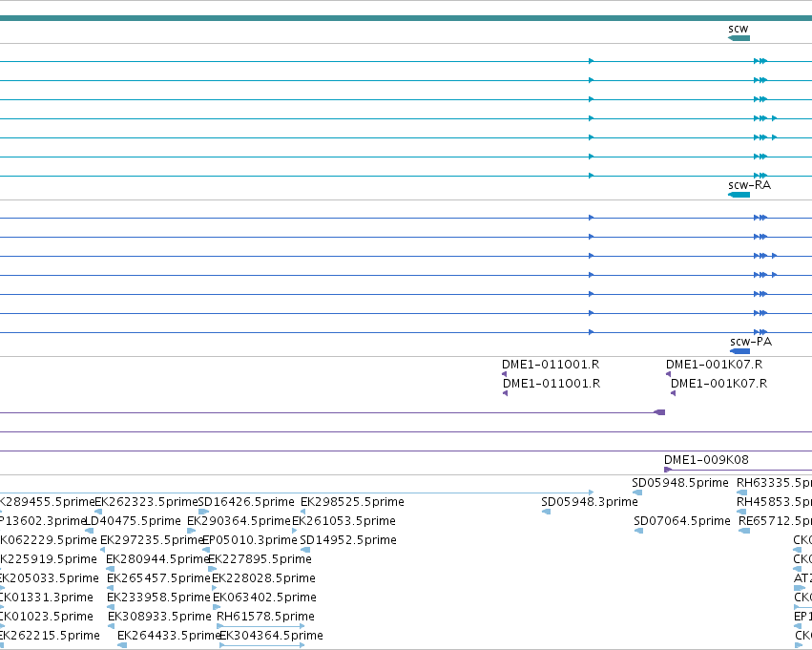Select the RE65712.5prime EST label
This screenshot has height=650, width=812.
coord(775,520)
